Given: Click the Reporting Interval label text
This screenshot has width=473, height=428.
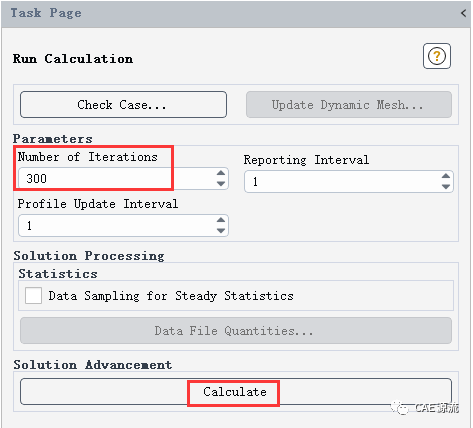Looking at the screenshot, I should (306, 160).
